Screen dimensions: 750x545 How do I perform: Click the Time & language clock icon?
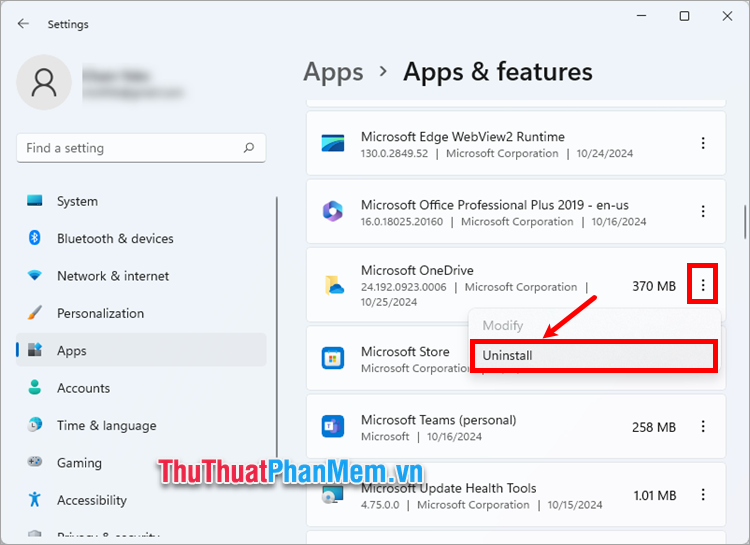click(x=34, y=424)
